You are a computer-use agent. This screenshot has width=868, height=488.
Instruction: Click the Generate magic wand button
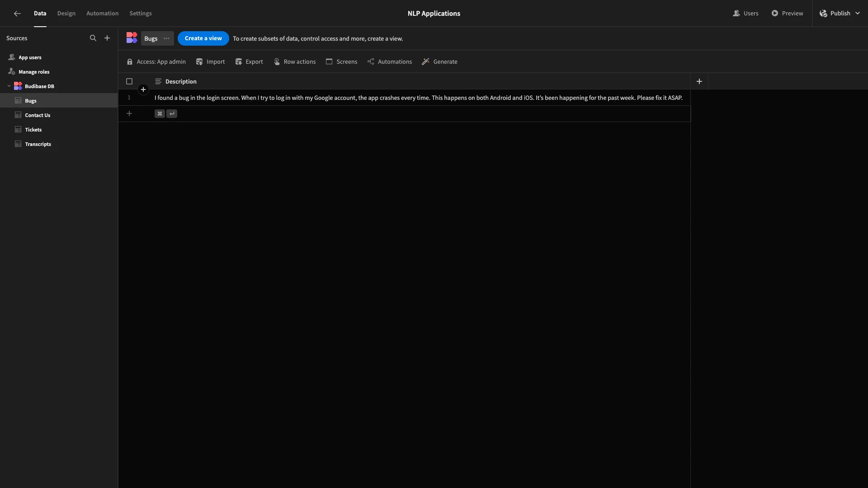pos(440,61)
